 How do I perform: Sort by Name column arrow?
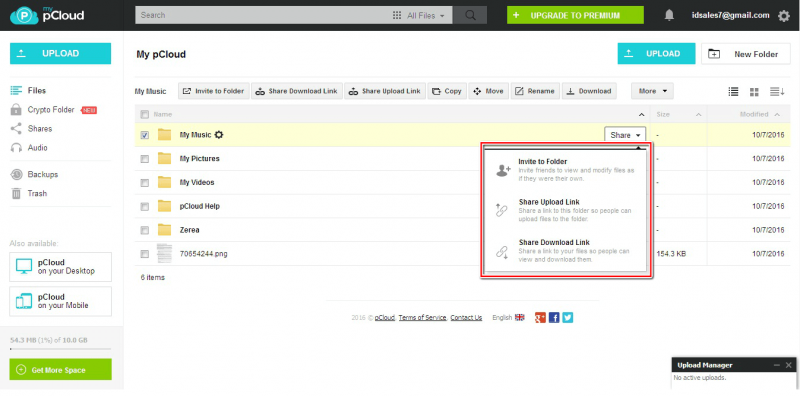point(641,114)
